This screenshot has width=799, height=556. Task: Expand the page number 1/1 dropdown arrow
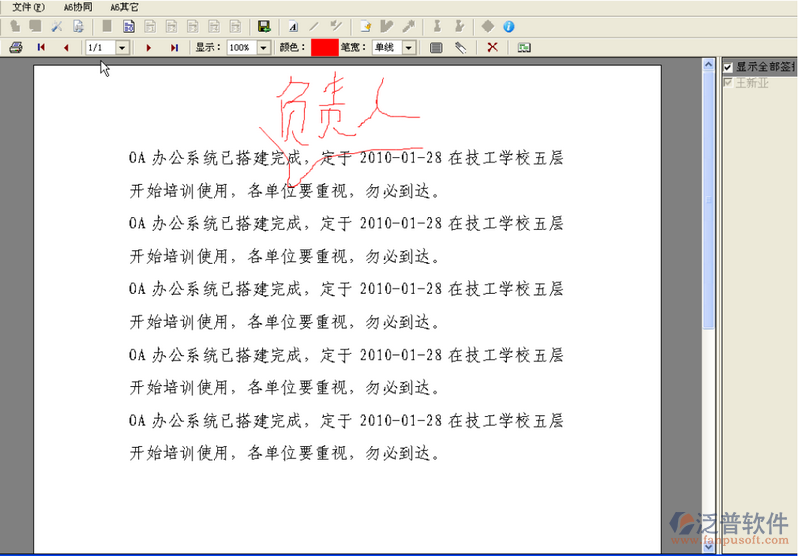click(122, 47)
